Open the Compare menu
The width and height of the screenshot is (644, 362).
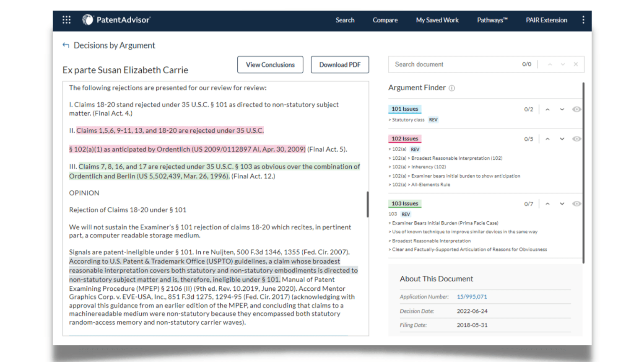click(x=387, y=20)
